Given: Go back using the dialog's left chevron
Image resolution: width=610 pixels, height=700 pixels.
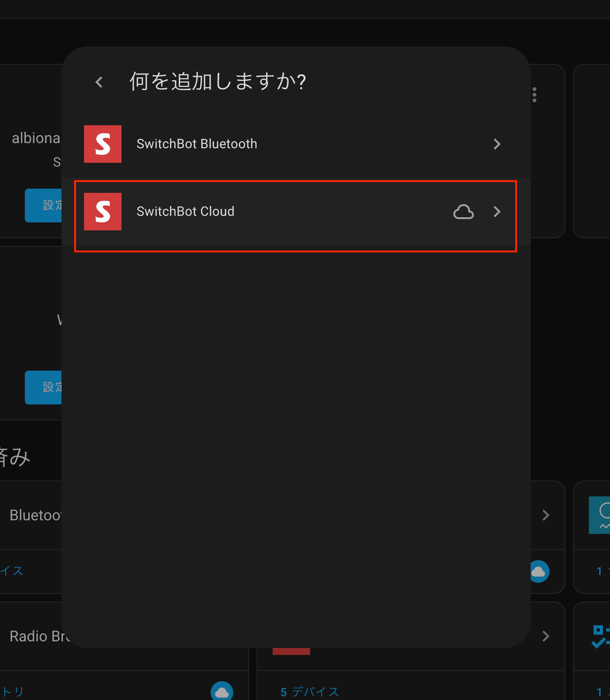Looking at the screenshot, I should click(99, 83).
